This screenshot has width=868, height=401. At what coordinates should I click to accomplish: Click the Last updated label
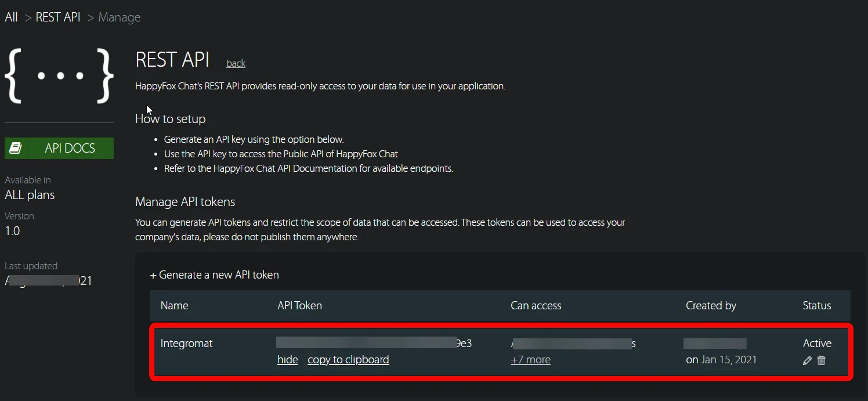pyautogui.click(x=31, y=266)
